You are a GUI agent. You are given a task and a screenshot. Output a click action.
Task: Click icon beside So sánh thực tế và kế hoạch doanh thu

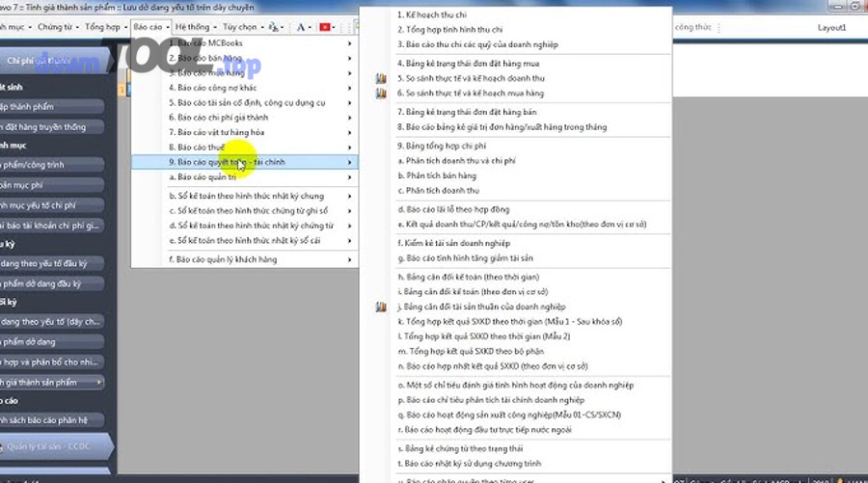tap(381, 78)
